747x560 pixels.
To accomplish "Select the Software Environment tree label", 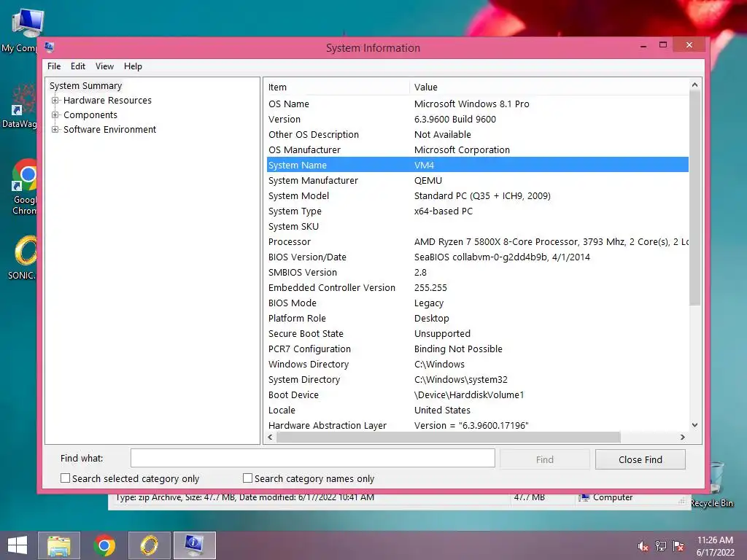I will (x=109, y=130).
